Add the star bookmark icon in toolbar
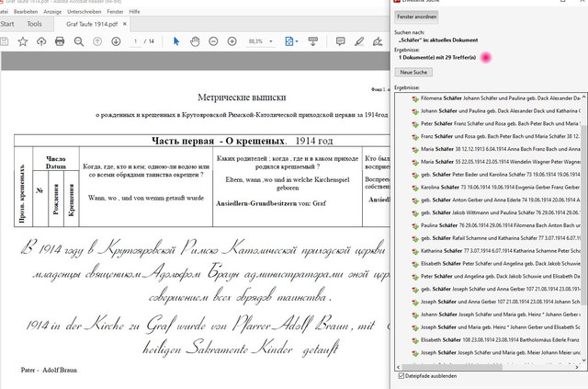Viewport: 588px width, 389px height. (23, 41)
